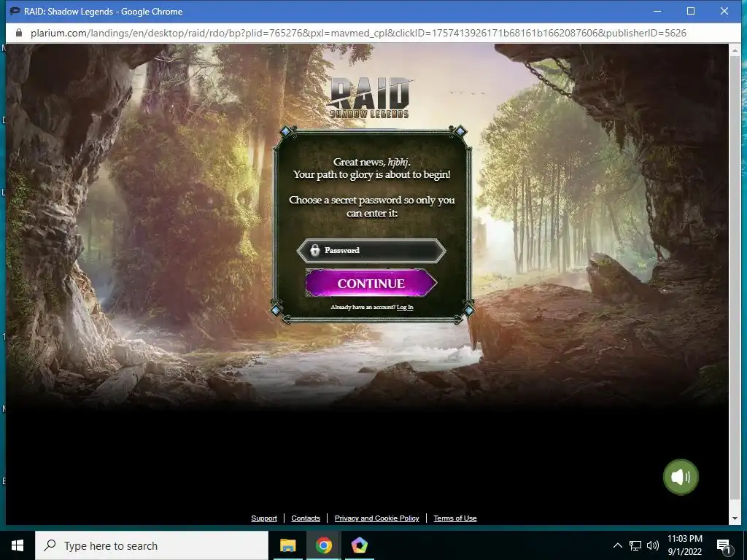Maximize the Chrome window
The width and height of the screenshot is (747, 560).
(x=691, y=11)
